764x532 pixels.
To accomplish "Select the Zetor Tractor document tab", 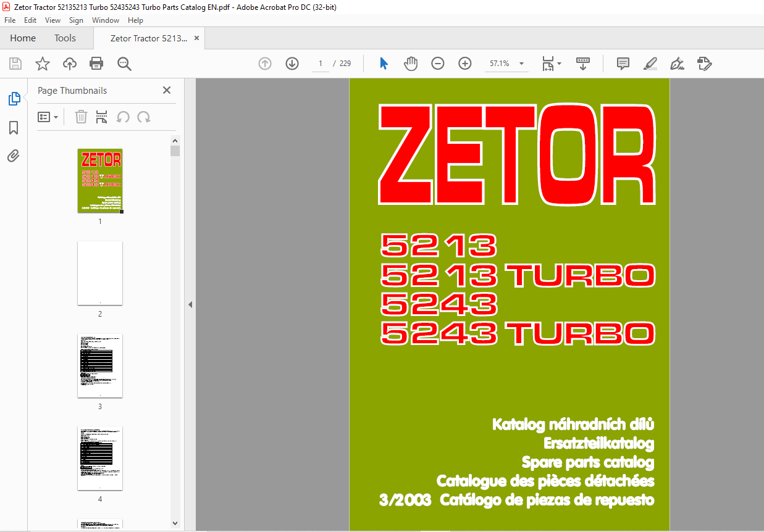I will [x=148, y=38].
